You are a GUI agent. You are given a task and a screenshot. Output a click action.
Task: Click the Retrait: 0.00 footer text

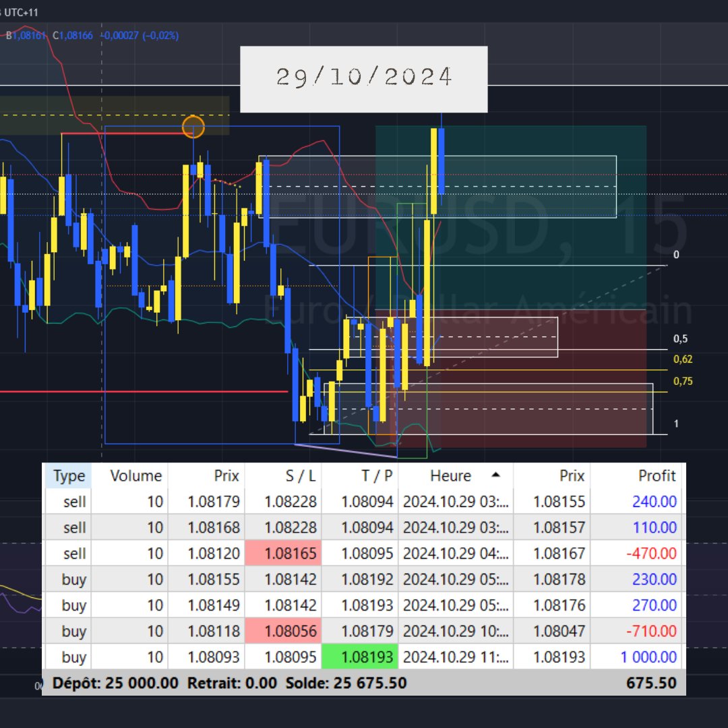[232, 683]
